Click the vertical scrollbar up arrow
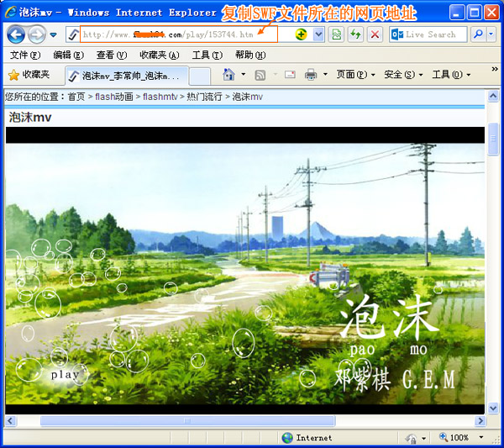The height and width of the screenshot is (448, 504). pyautogui.click(x=493, y=96)
